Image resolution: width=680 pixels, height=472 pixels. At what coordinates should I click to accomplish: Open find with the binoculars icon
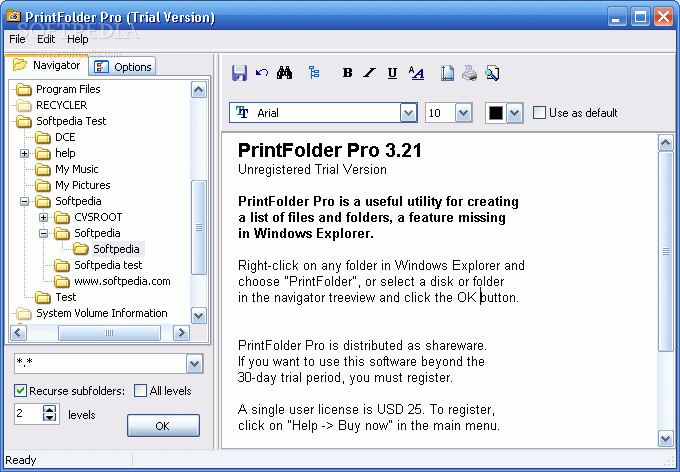pyautogui.click(x=284, y=72)
